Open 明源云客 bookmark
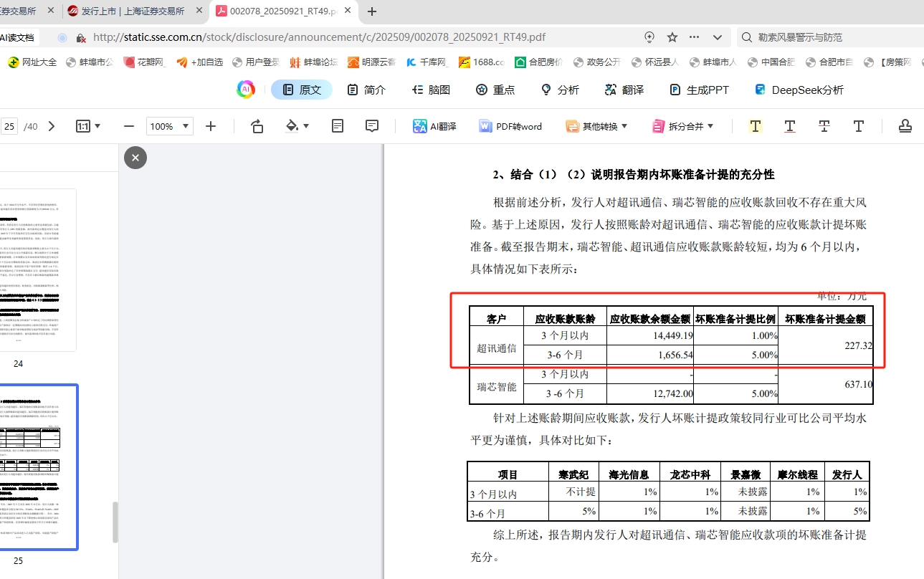The image size is (924, 579). coord(372,62)
